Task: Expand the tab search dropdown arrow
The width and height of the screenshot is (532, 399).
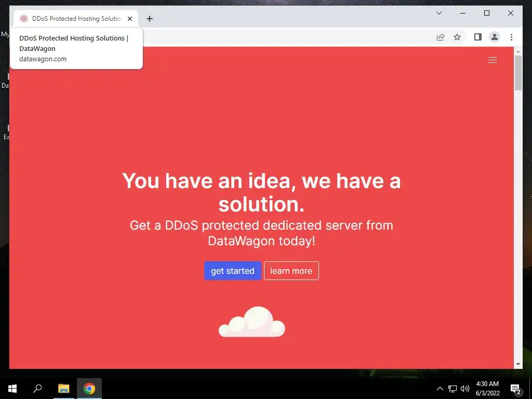Action: tap(438, 13)
